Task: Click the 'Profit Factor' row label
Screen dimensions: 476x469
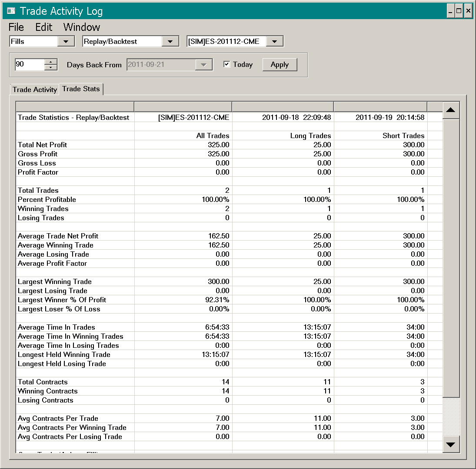Action: point(38,172)
